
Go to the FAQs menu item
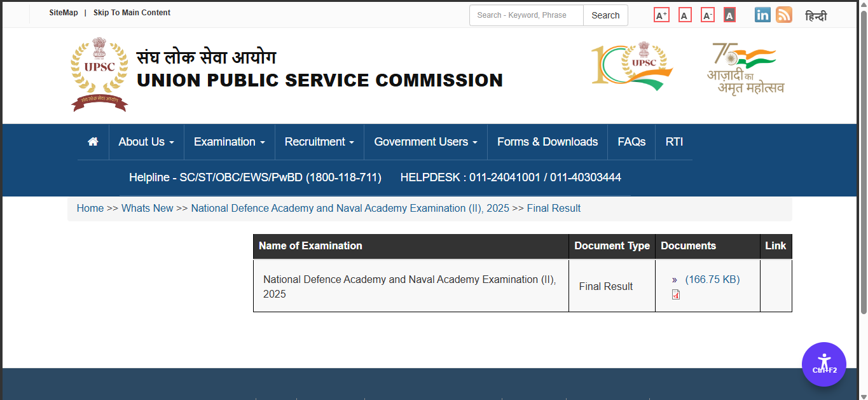tap(631, 142)
